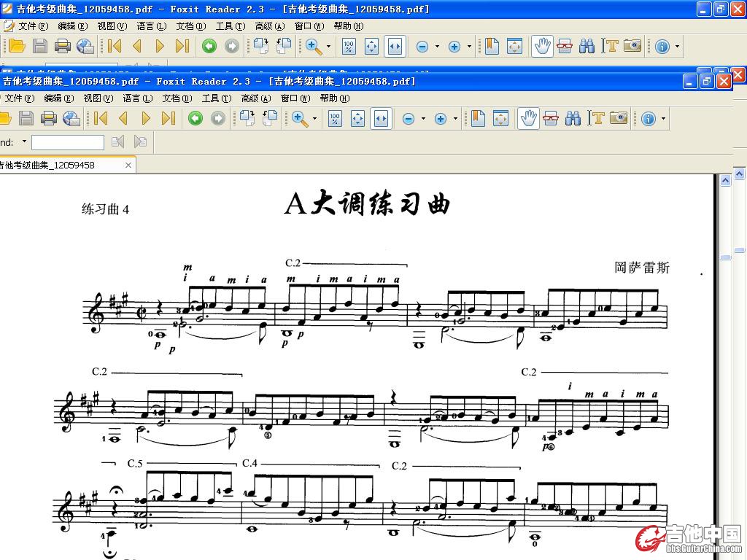Next page arrow in front window
The width and height of the screenshot is (747, 560).
coord(146,118)
